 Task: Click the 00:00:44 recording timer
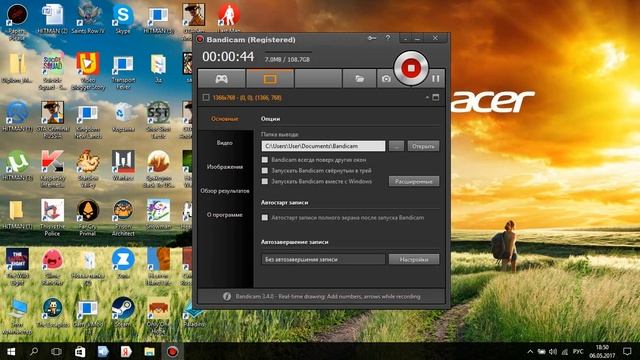click(x=228, y=57)
